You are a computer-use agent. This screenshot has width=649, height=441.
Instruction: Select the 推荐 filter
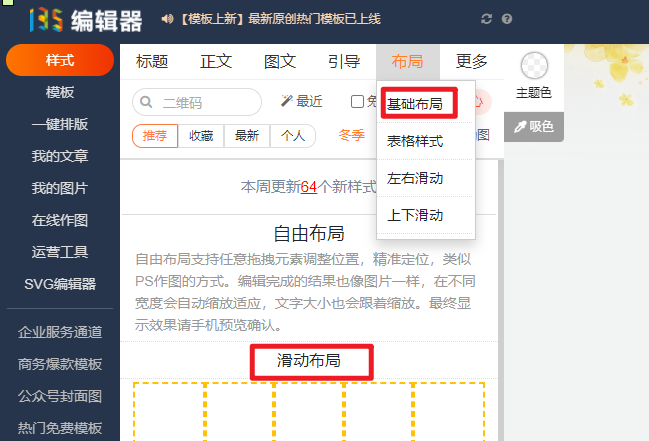tap(155, 136)
